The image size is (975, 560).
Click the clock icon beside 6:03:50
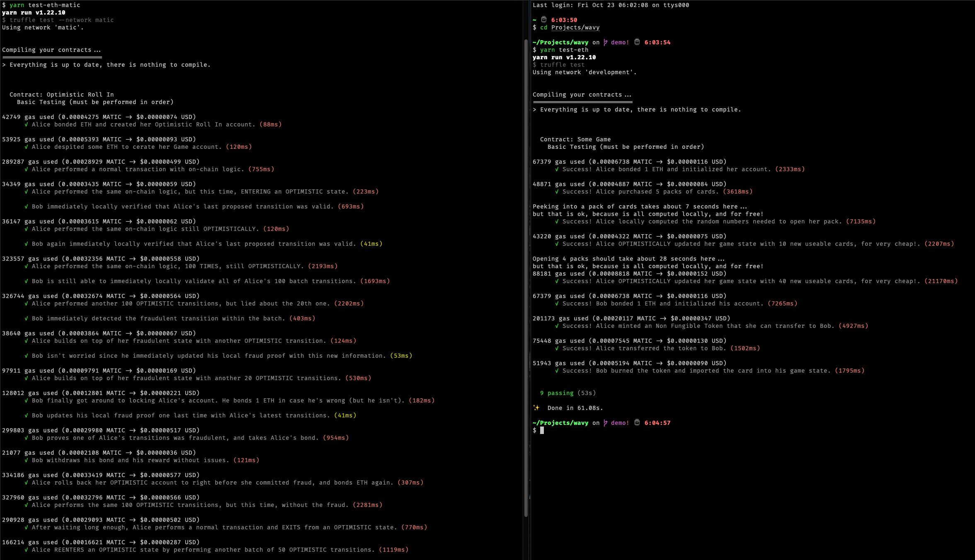coord(544,19)
